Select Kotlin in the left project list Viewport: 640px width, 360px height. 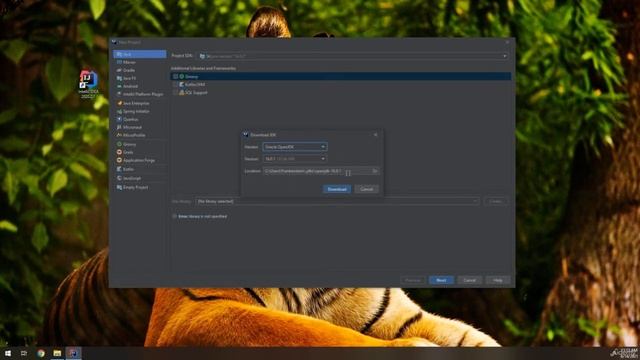(x=140, y=169)
